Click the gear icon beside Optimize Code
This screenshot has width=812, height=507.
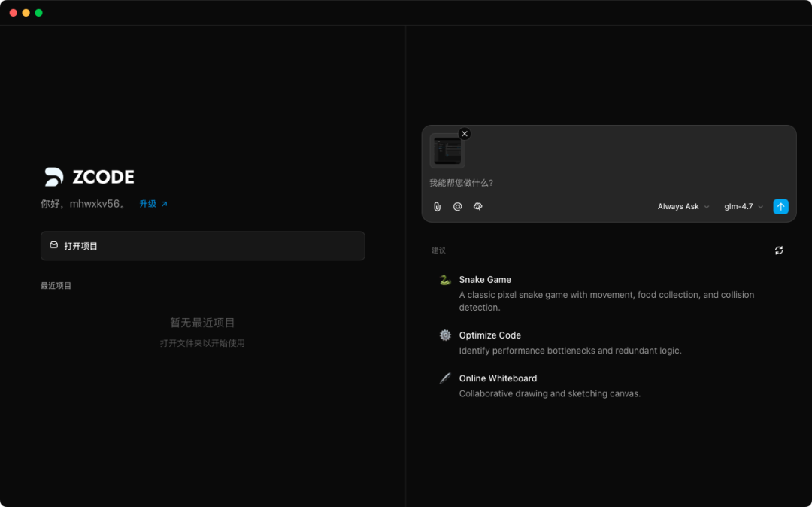tap(445, 335)
